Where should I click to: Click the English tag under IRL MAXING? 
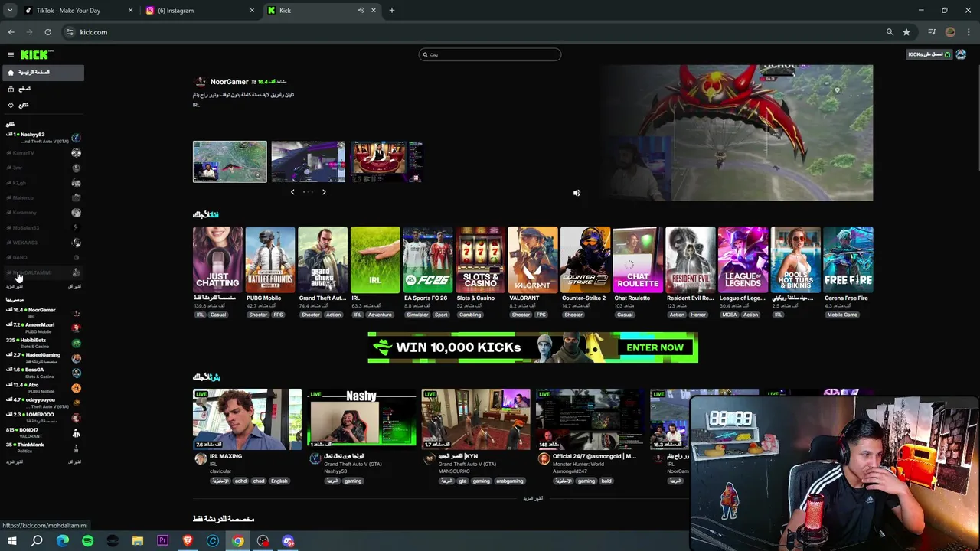[279, 481]
